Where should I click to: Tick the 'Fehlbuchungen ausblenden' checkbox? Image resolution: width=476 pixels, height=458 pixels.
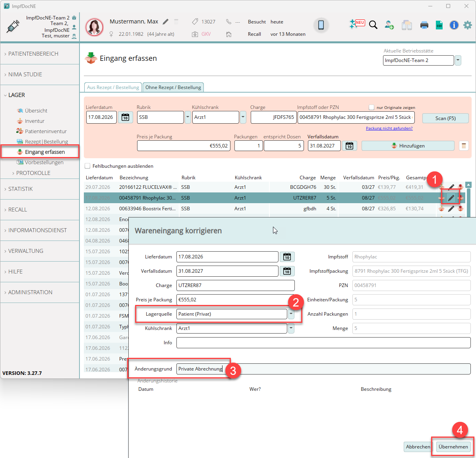[x=87, y=166]
